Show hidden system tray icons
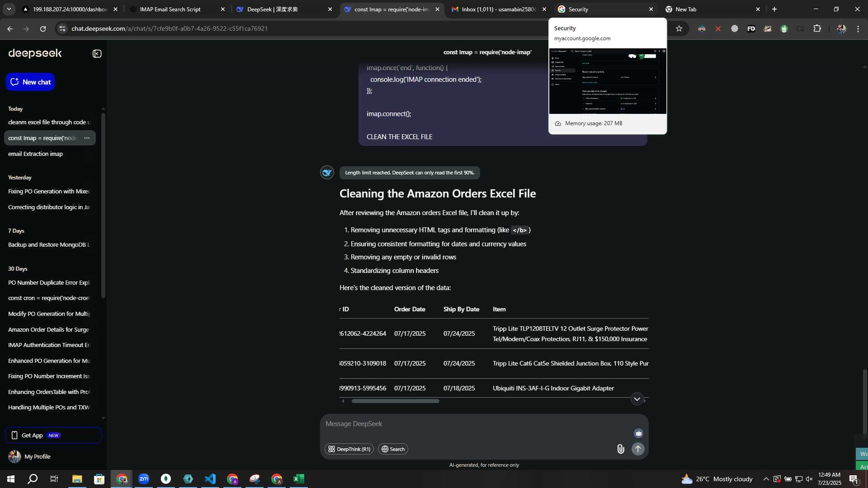868x488 pixels. pos(766,479)
